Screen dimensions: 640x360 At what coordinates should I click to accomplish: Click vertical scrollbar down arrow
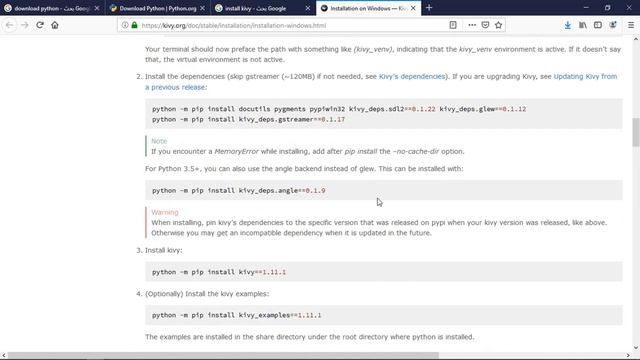tap(636, 348)
